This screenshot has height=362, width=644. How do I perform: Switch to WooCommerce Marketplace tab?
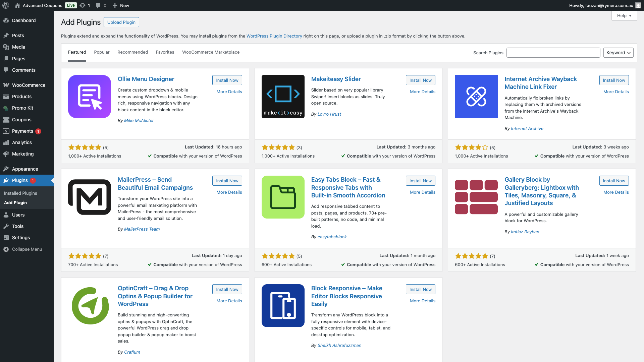tap(211, 52)
